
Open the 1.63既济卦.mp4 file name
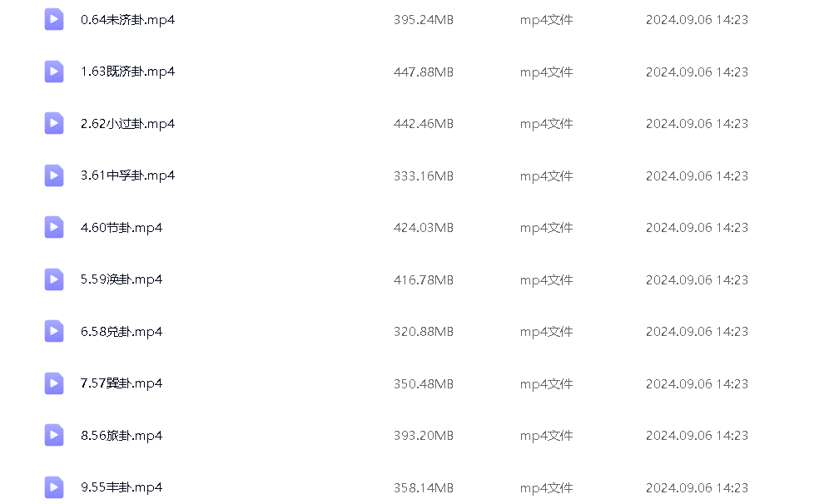[127, 72]
